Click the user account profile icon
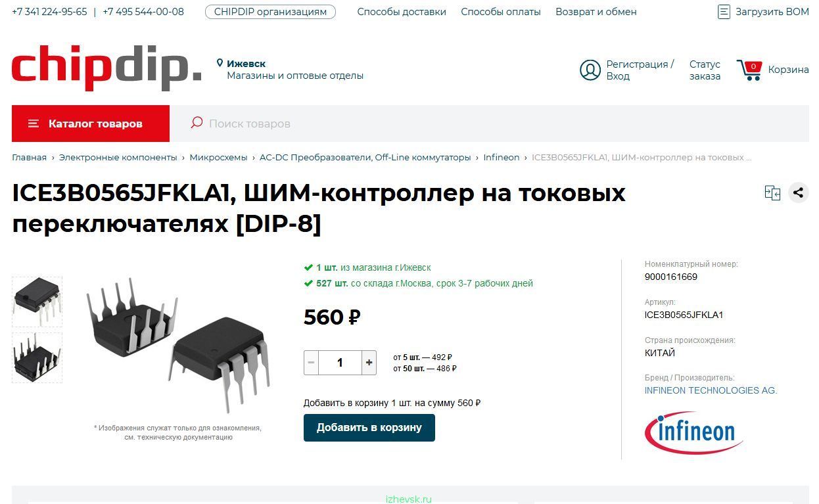This screenshot has width=819, height=504. (590, 70)
